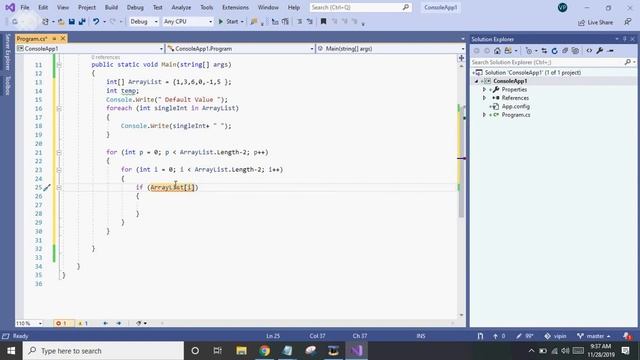
Task: Open the Server Explorer side tab
Action: [x=7, y=52]
